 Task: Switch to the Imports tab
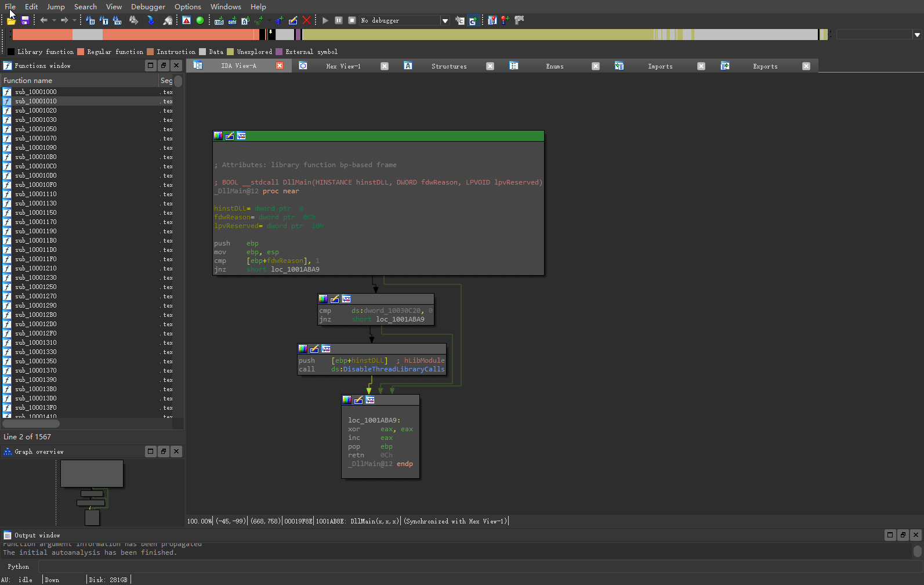pyautogui.click(x=660, y=66)
